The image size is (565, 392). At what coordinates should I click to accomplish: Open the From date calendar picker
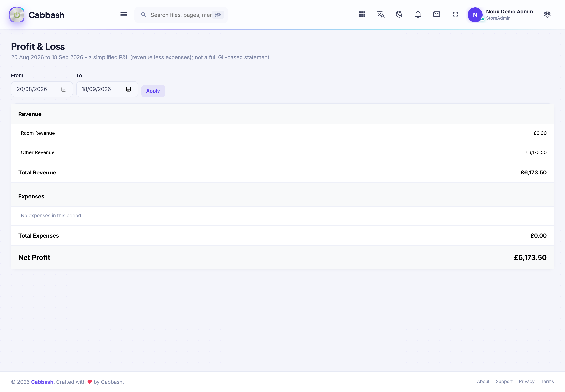point(64,89)
